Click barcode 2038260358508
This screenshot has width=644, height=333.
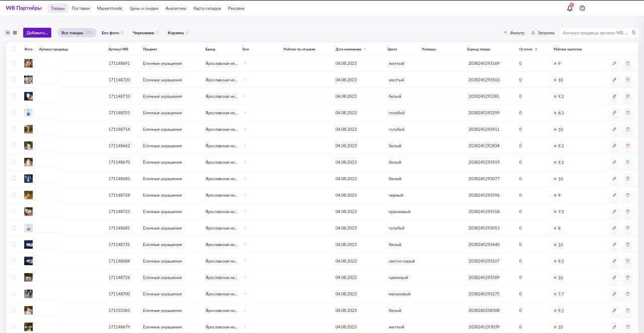point(484,310)
